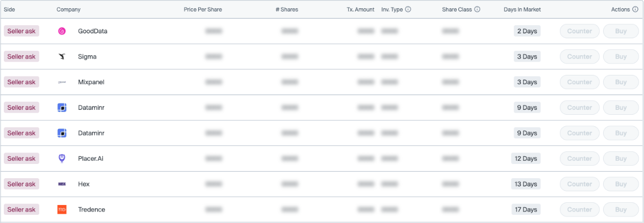The width and height of the screenshot is (644, 223).
Task: Open the Share Class info icon
Action: 478,9
